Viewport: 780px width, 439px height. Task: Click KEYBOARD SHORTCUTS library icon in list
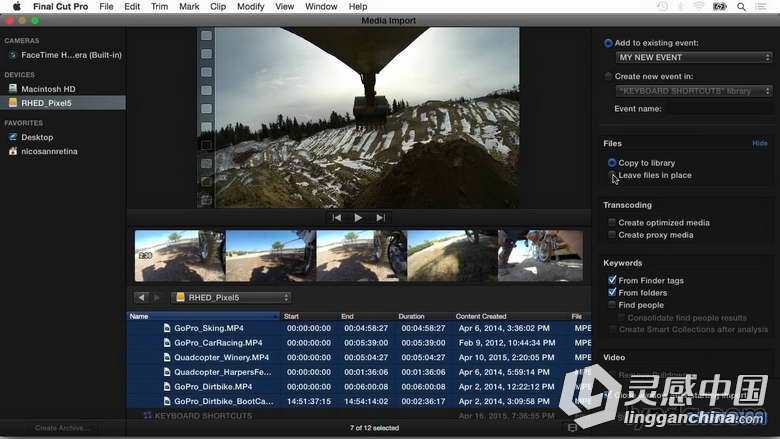click(148, 416)
